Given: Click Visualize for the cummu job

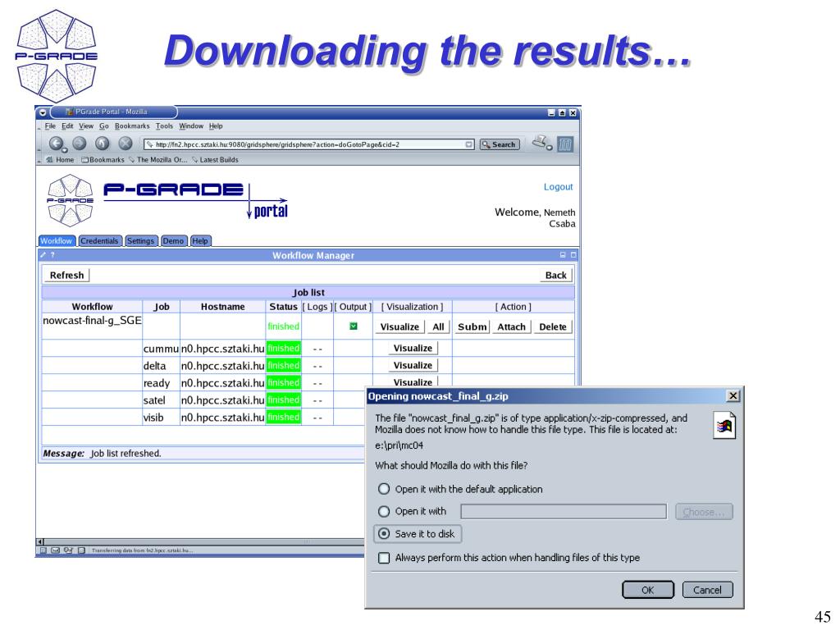Looking at the screenshot, I should tap(413, 348).
